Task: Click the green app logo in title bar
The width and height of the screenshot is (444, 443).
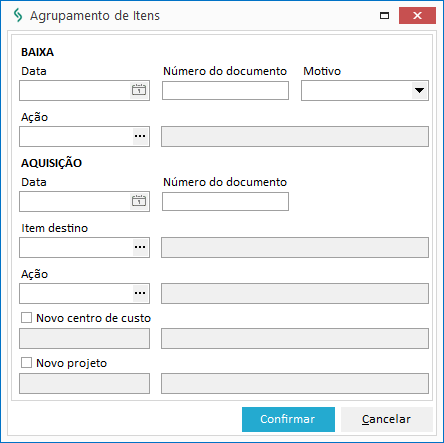Action: pyautogui.click(x=18, y=16)
